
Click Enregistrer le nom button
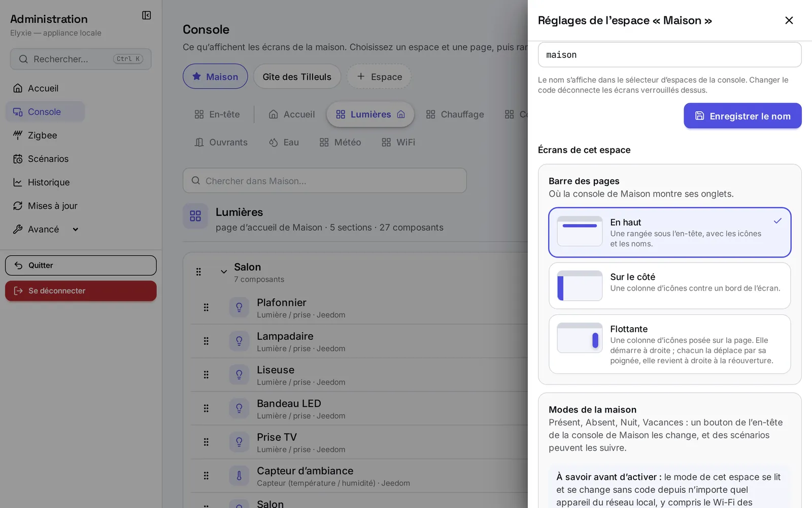(742, 116)
